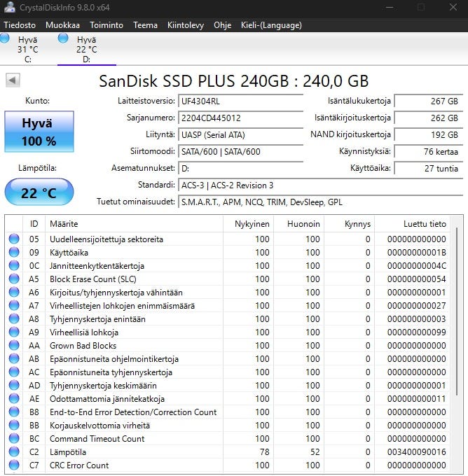
Task: Open the Teema menu
Action: pyautogui.click(x=145, y=24)
